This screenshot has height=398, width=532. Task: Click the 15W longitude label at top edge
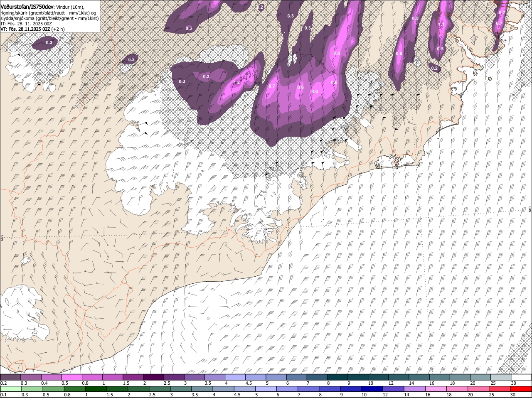[x=403, y=2]
